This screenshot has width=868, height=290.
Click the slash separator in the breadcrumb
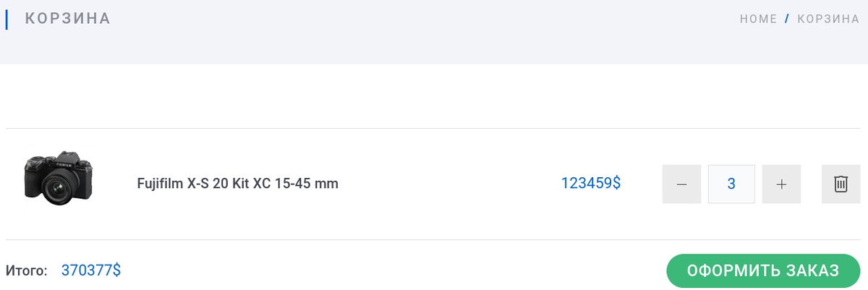point(787,20)
